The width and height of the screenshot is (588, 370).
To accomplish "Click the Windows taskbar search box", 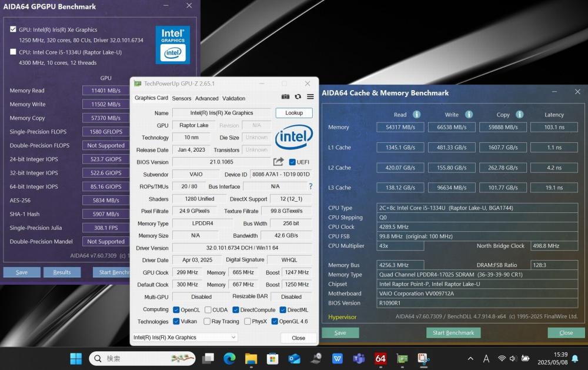I will click(142, 359).
